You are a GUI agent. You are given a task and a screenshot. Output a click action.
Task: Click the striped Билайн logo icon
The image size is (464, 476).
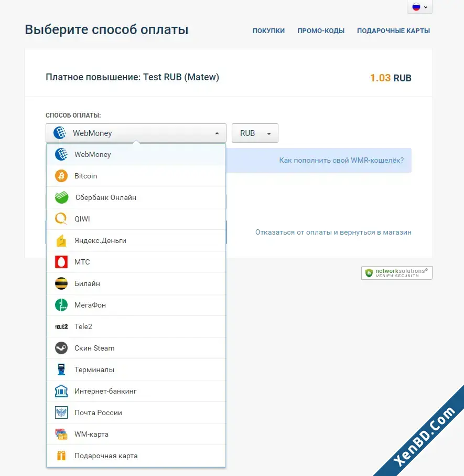[x=61, y=283]
